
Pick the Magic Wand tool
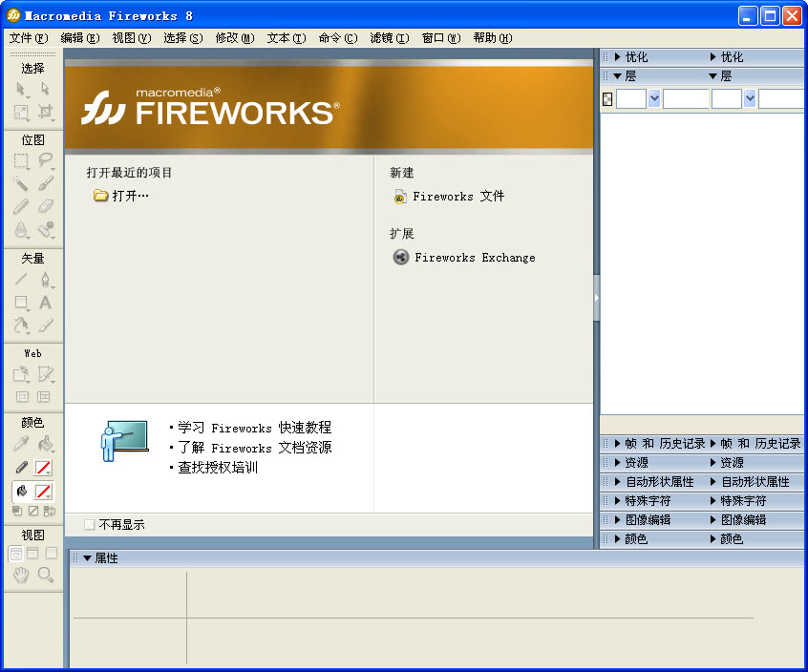tap(19, 182)
